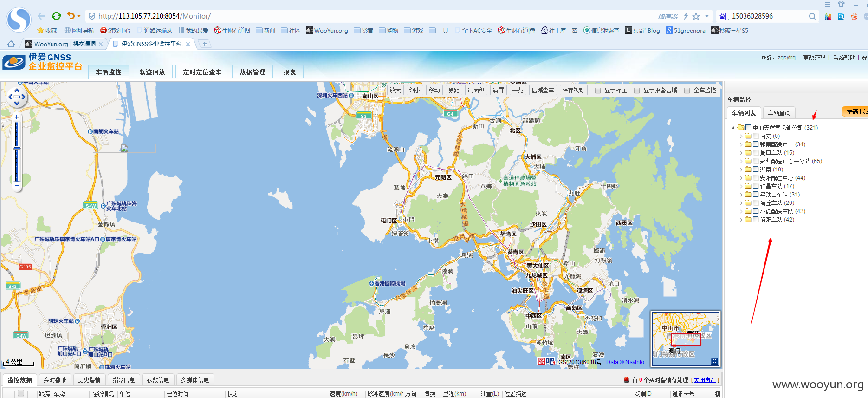868x398 pixels.
Task: Expand the 郑州配送中心一分队 tree node
Action: [x=741, y=161]
